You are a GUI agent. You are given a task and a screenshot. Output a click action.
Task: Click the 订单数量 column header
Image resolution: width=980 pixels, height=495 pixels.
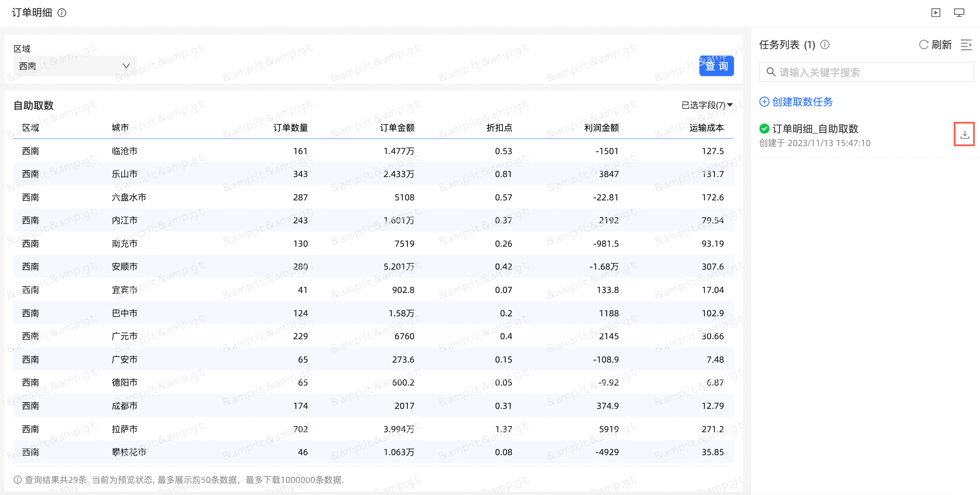pos(291,128)
